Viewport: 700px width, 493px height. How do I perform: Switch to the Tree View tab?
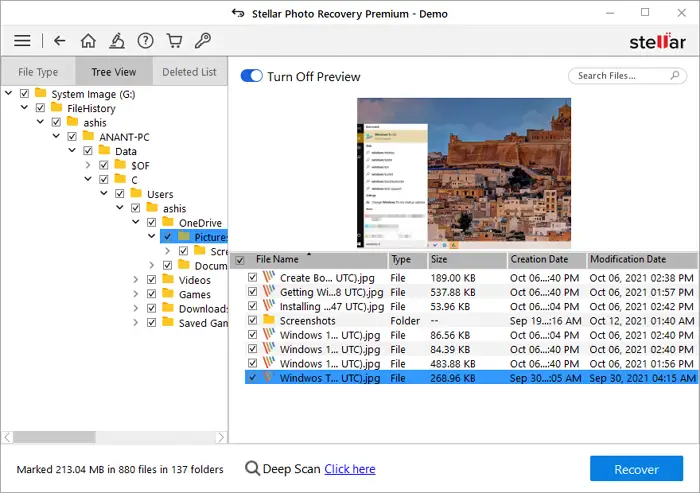114,71
